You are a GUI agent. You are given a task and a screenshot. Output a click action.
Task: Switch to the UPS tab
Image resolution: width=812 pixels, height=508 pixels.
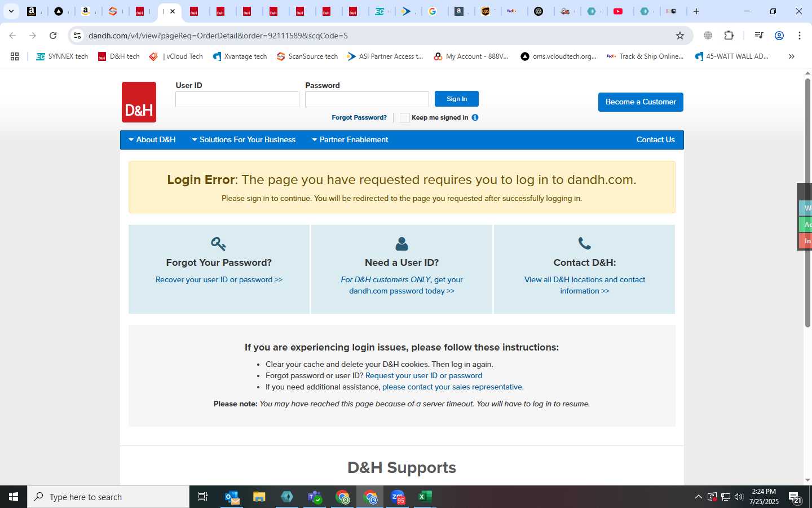(486, 11)
